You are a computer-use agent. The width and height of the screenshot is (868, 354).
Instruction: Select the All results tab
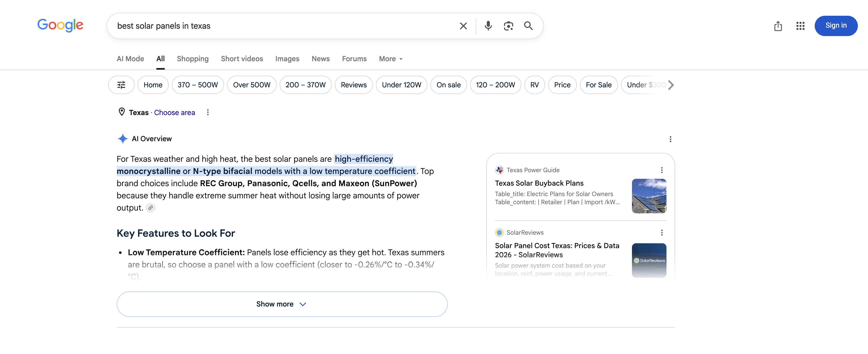160,59
